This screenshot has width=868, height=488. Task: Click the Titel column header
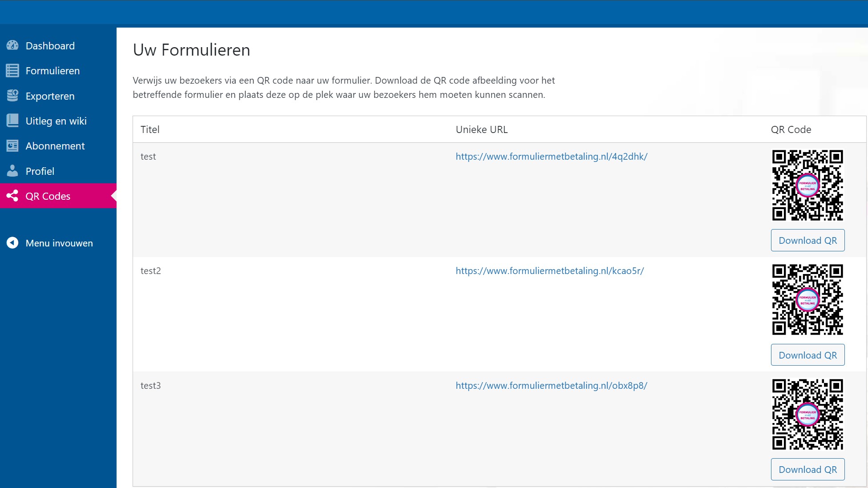tap(150, 129)
